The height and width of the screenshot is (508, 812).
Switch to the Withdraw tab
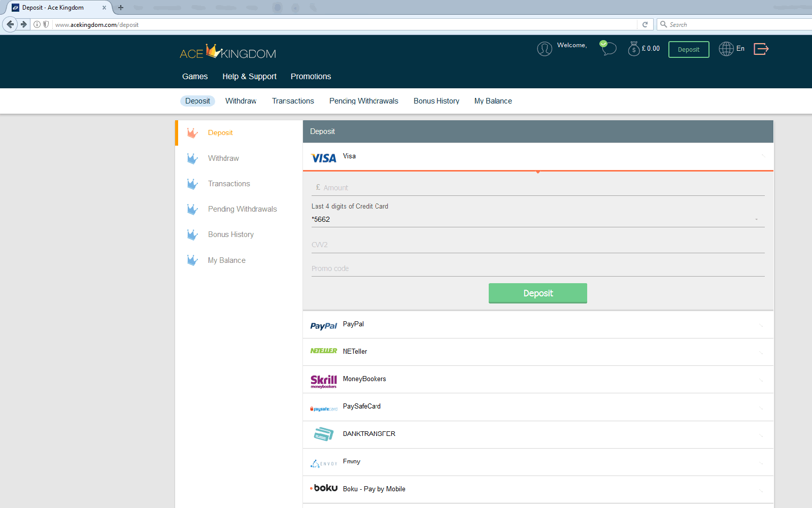(x=241, y=101)
